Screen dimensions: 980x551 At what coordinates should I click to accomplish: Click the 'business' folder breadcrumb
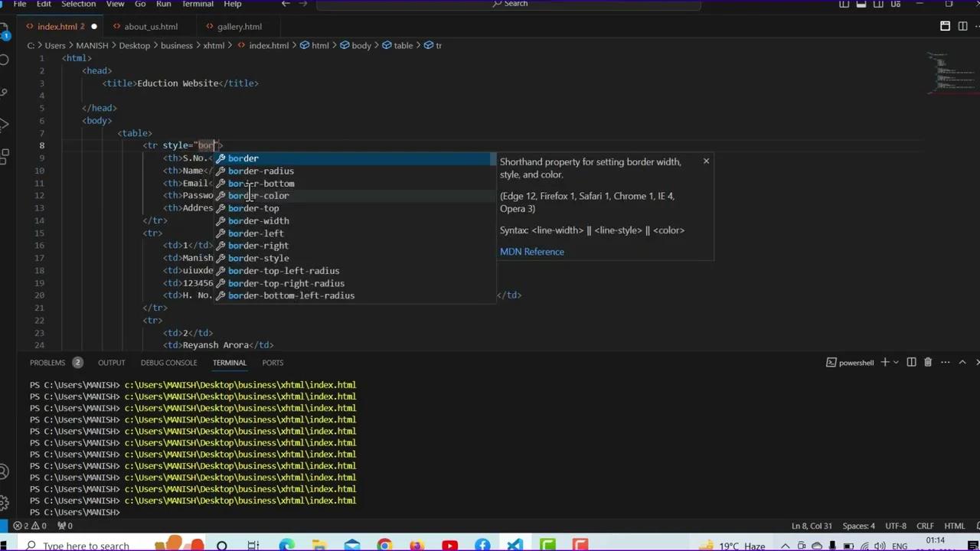(x=176, y=45)
